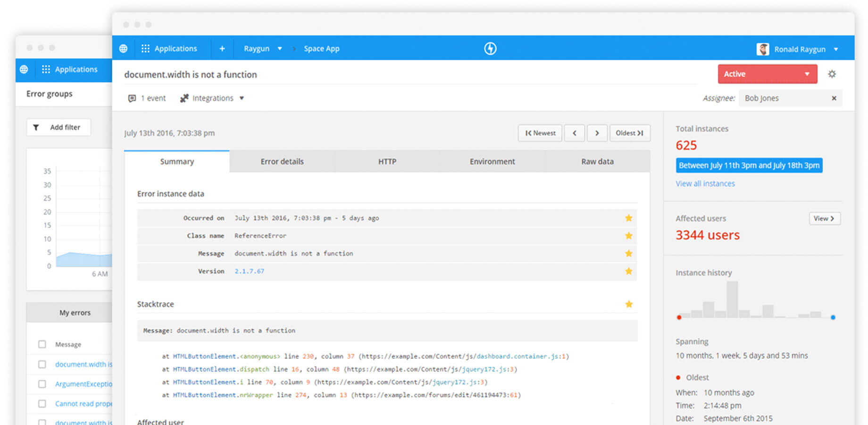The image size is (868, 425).
Task: Click the lightning bolt icon in the header
Action: pyautogui.click(x=490, y=48)
